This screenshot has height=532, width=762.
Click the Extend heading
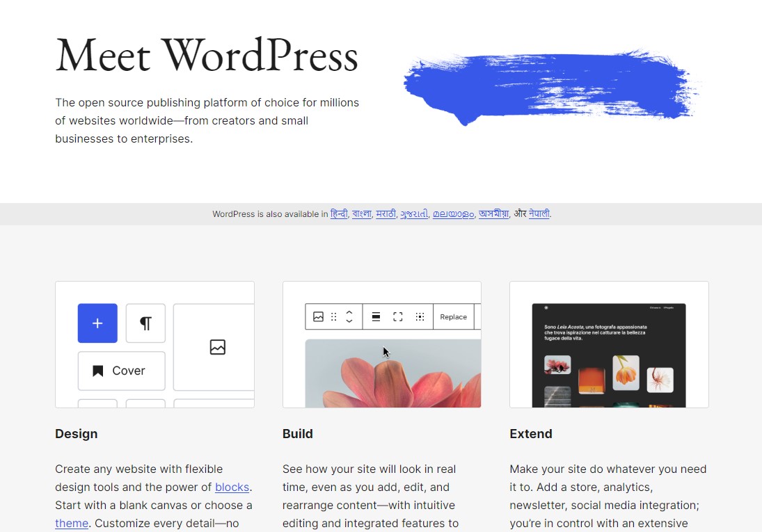coord(531,434)
